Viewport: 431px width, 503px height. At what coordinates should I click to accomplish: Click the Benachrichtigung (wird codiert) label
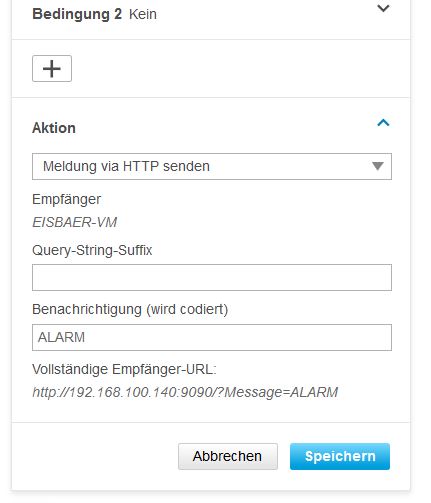tap(130, 309)
